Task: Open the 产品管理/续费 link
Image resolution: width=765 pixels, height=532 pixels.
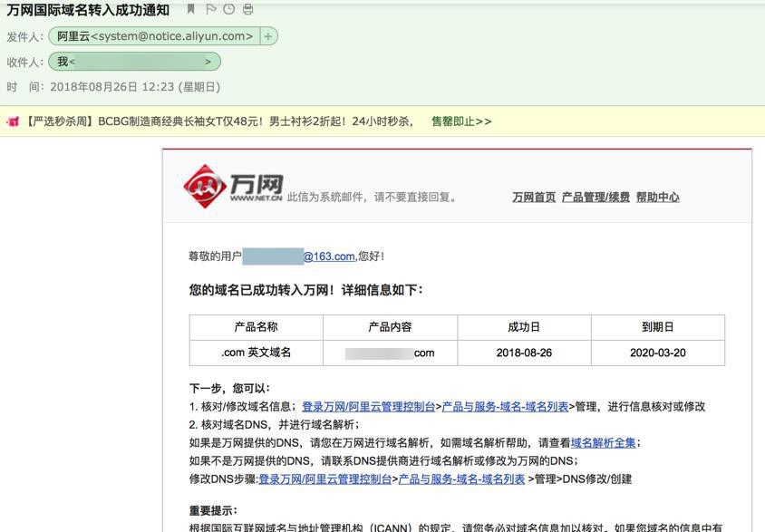Action: 596,197
